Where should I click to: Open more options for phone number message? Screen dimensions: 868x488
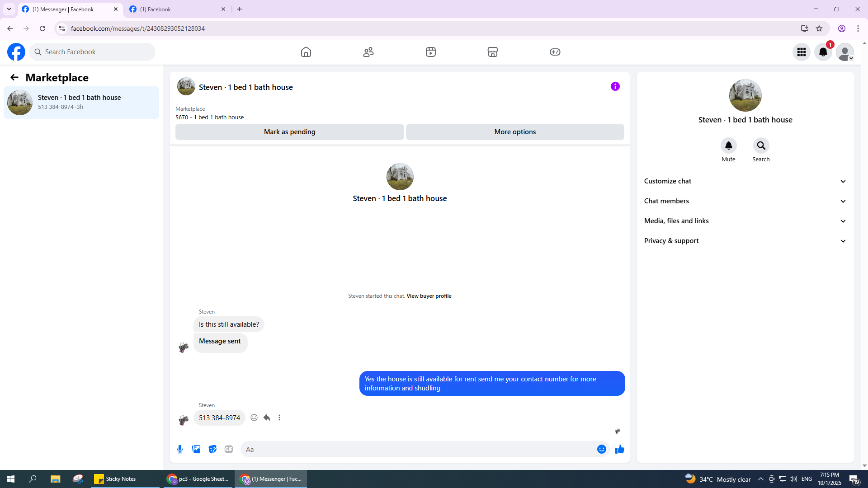pos(279,418)
